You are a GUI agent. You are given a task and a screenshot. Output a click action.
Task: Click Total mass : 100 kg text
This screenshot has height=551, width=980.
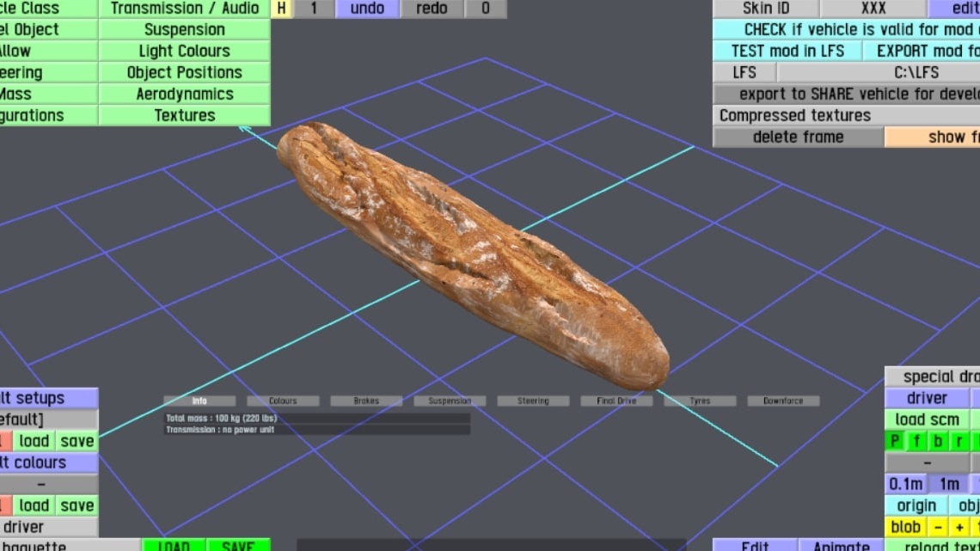[x=221, y=419]
